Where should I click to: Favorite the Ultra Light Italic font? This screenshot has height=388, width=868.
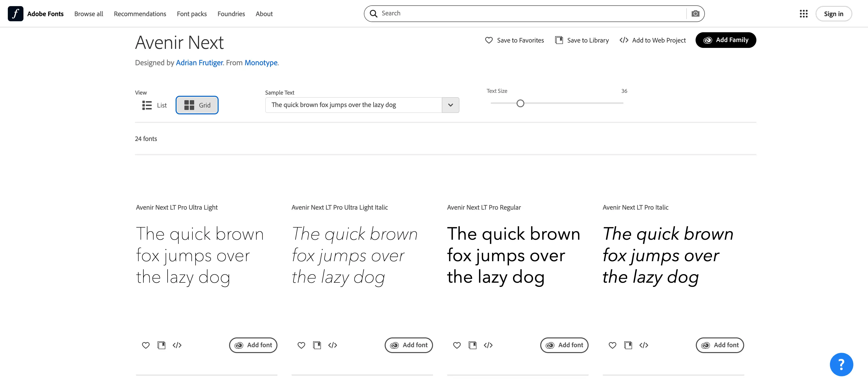(301, 345)
